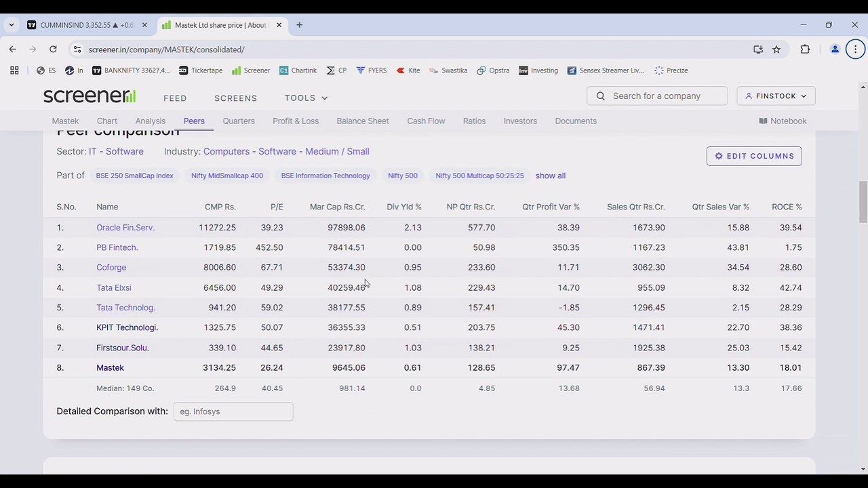The width and height of the screenshot is (868, 488).
Task: Show all indices with 'show all'
Action: (550, 176)
